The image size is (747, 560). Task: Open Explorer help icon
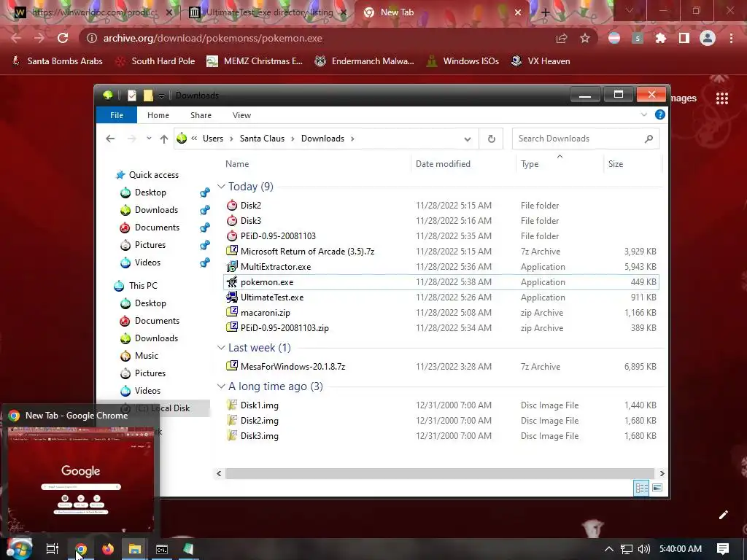pos(659,114)
